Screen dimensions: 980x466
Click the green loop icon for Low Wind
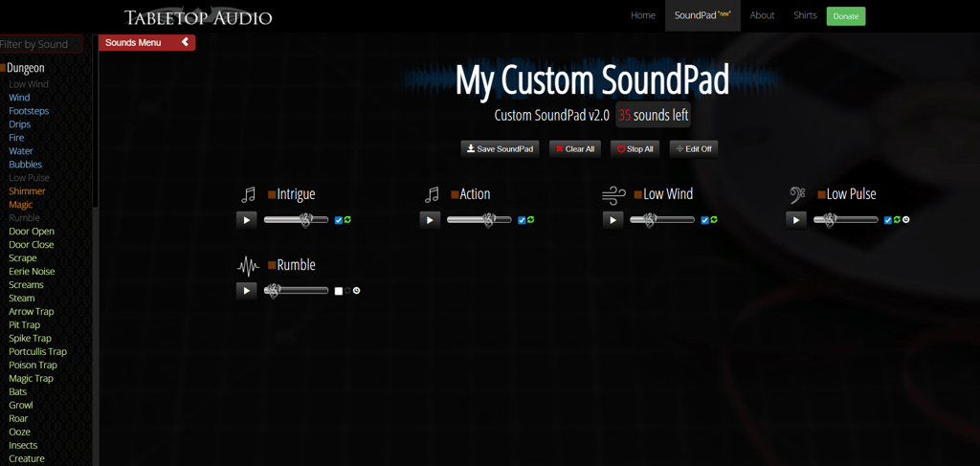(714, 220)
